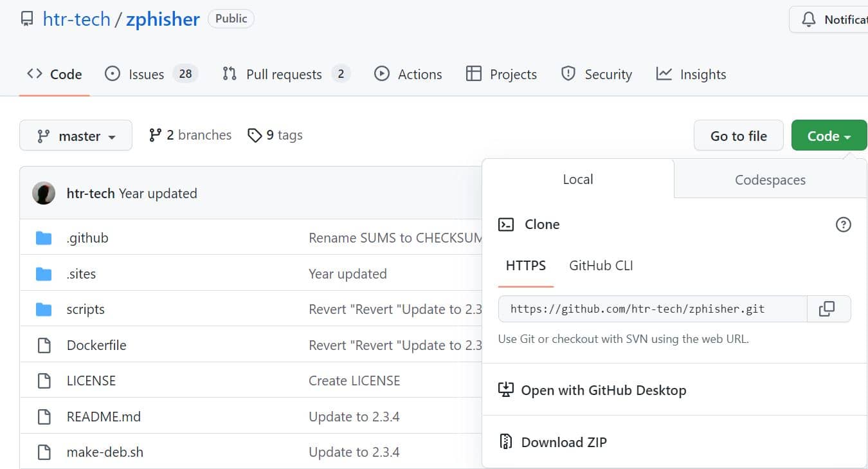
Task: Click the Notifications button
Action: (x=829, y=20)
